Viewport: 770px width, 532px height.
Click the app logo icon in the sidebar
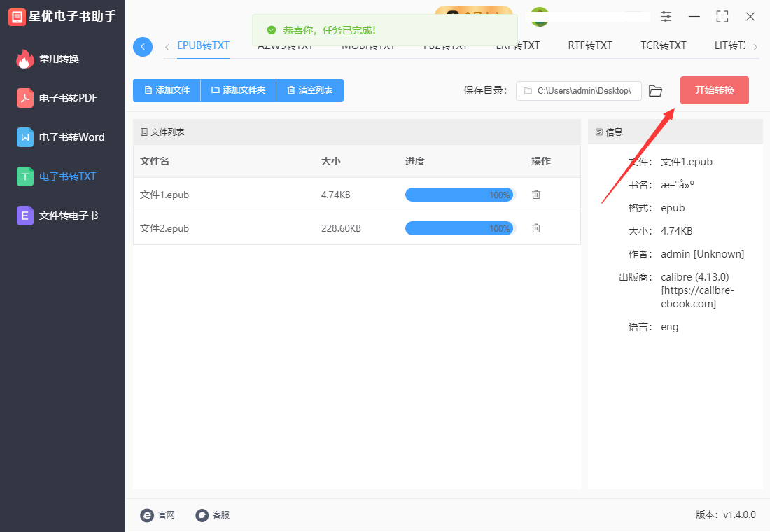click(17, 17)
